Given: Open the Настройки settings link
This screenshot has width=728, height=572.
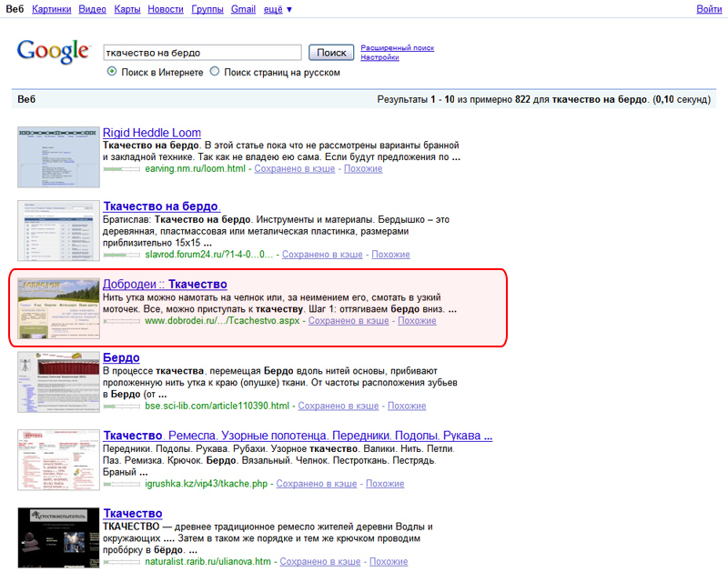Looking at the screenshot, I should (379, 57).
